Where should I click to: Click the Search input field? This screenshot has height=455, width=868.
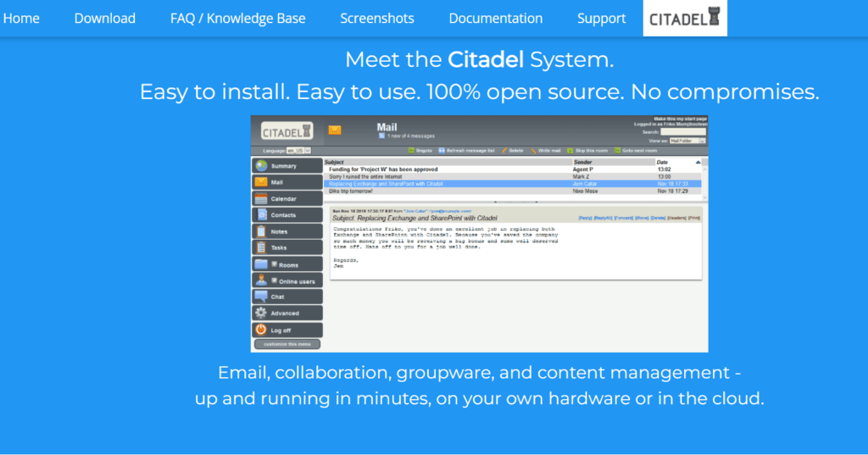[x=683, y=132]
